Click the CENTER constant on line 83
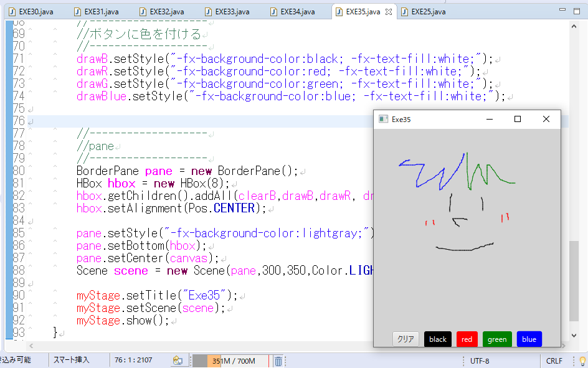 pyautogui.click(x=234, y=208)
